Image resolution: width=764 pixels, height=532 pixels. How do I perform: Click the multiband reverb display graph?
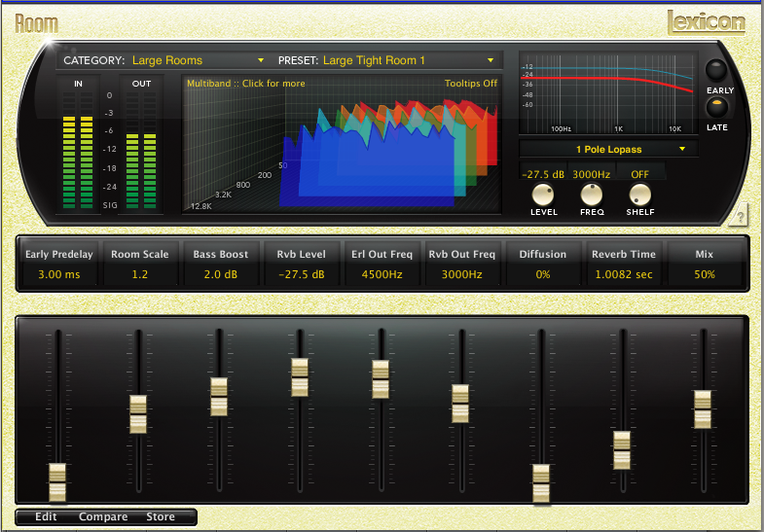370,151
